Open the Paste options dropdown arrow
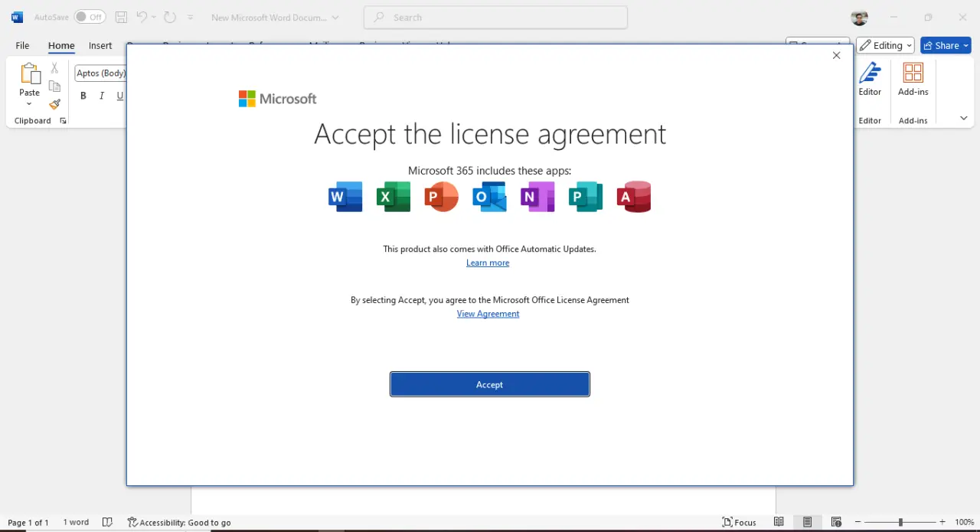 coord(30,104)
